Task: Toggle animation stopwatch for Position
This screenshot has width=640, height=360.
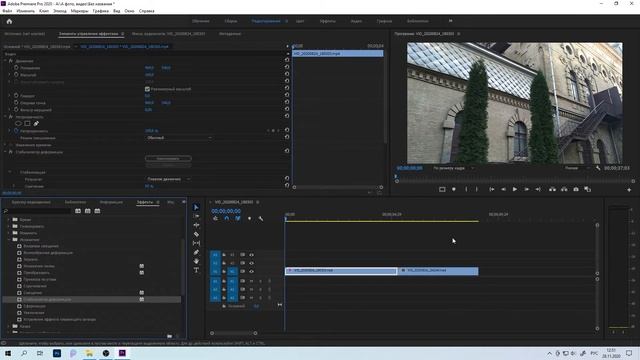Action: pos(16,68)
